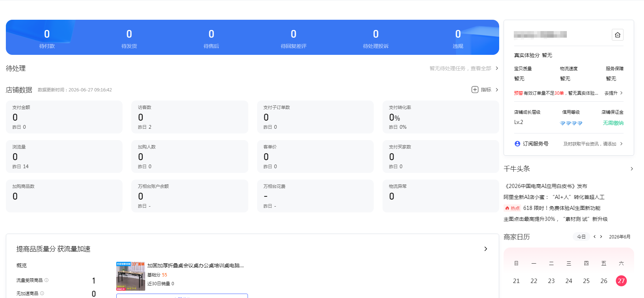This screenshot has height=298, width=644.
Task: Click the 加购商品数 data card
Action: tap(64, 196)
